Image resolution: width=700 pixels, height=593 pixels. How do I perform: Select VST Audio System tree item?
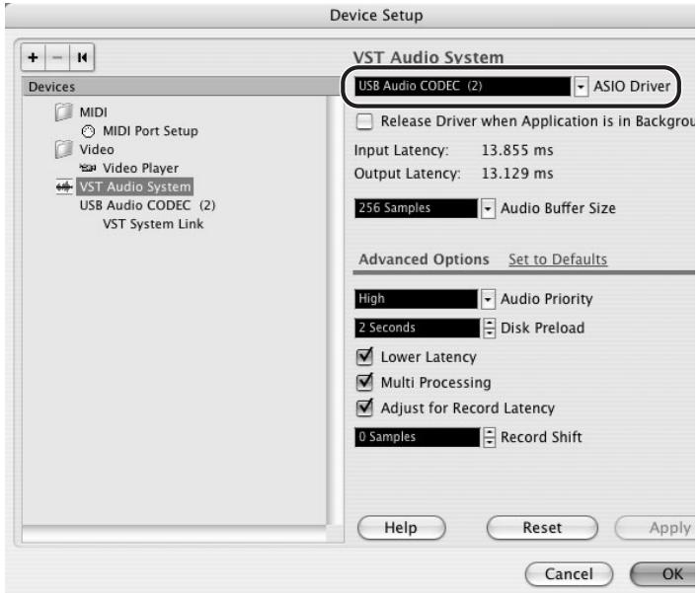coord(135,186)
